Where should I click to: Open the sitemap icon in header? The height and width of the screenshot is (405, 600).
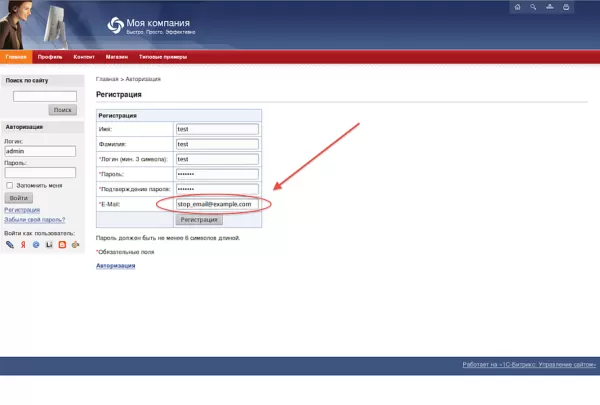tap(549, 7)
